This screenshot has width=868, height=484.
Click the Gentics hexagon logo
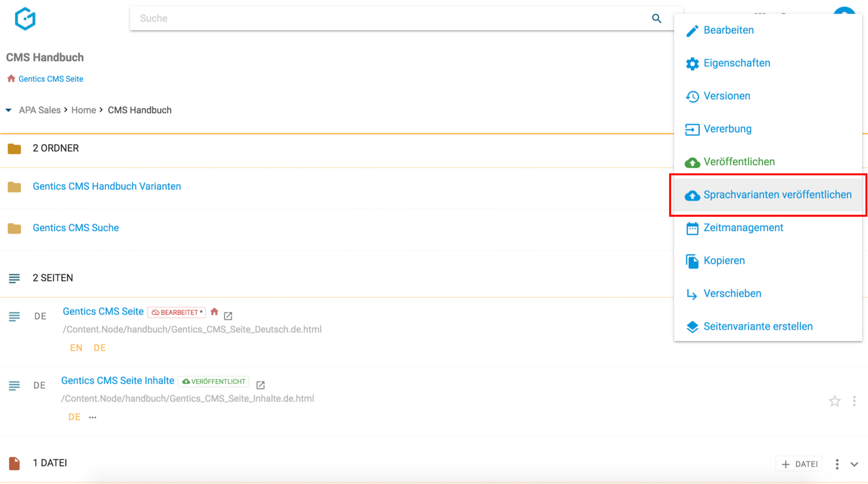(x=25, y=19)
